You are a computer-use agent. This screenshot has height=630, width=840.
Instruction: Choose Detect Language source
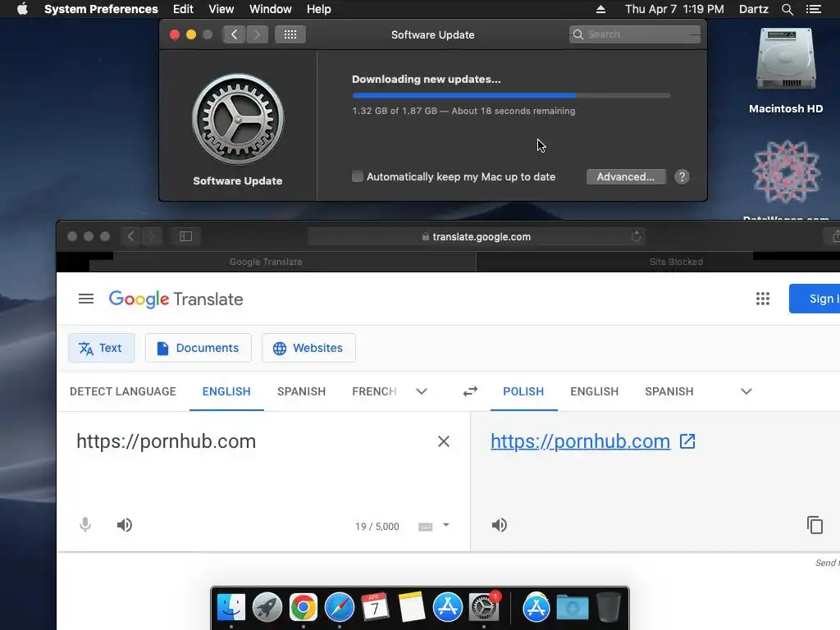[123, 391]
